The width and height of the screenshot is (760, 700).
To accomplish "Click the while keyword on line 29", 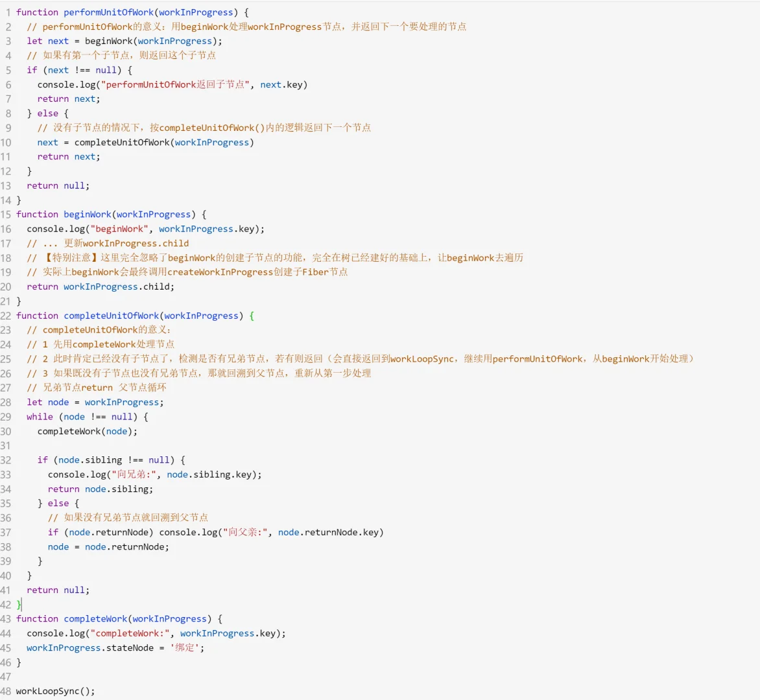I will [40, 416].
